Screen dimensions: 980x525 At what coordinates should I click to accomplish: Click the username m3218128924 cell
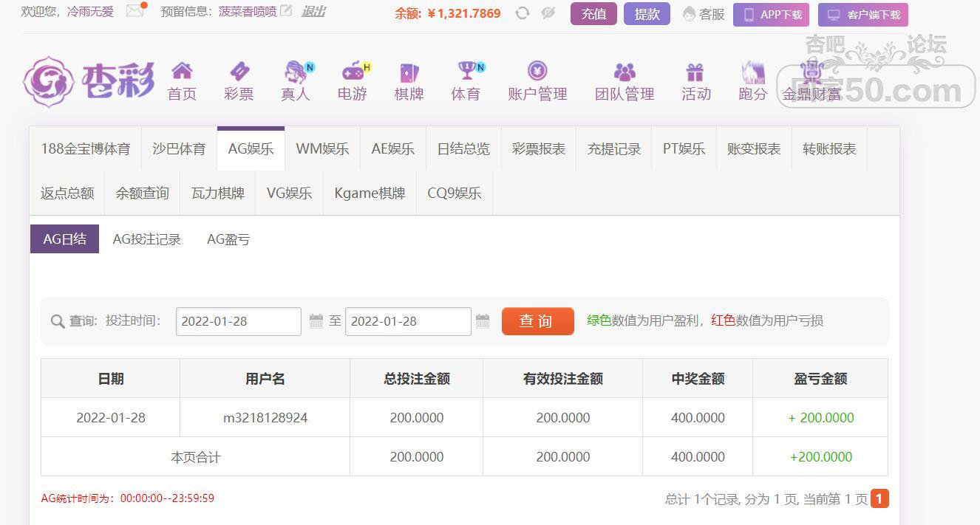click(265, 418)
